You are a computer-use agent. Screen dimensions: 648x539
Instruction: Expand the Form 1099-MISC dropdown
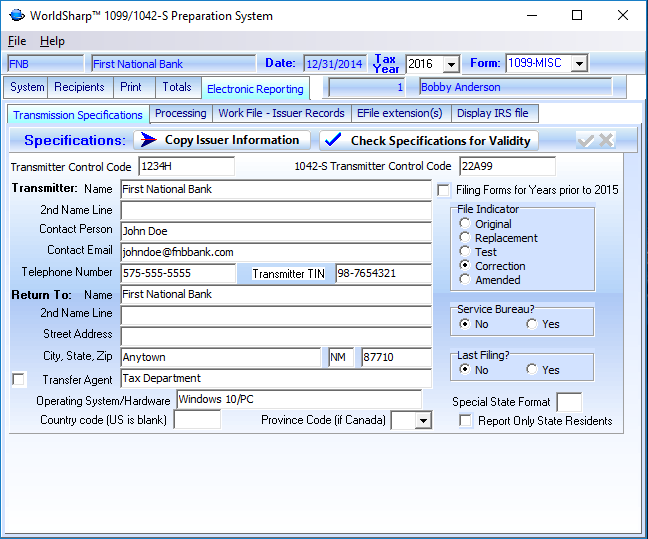coord(579,64)
